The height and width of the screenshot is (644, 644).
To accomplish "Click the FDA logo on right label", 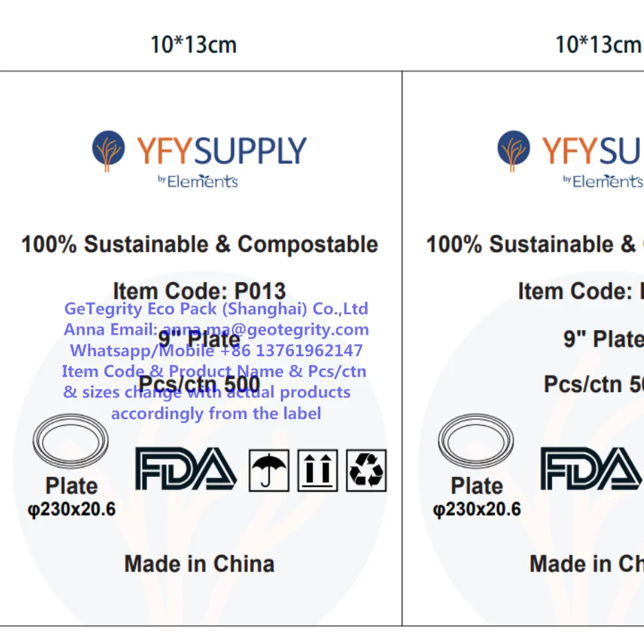I will point(590,469).
